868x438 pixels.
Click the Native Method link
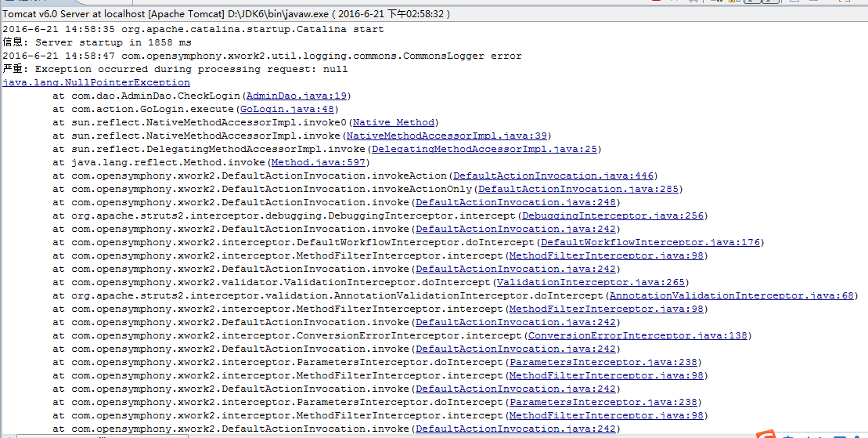coord(394,122)
